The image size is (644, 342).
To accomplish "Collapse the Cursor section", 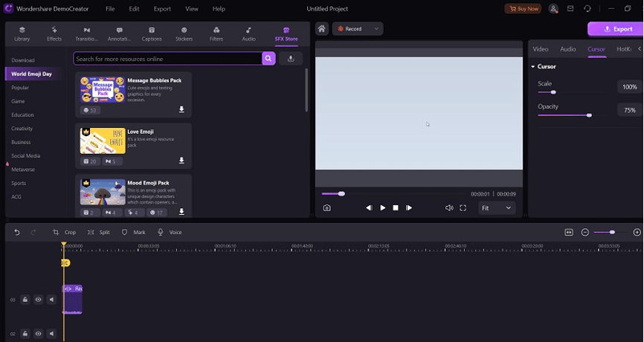I will pos(533,66).
